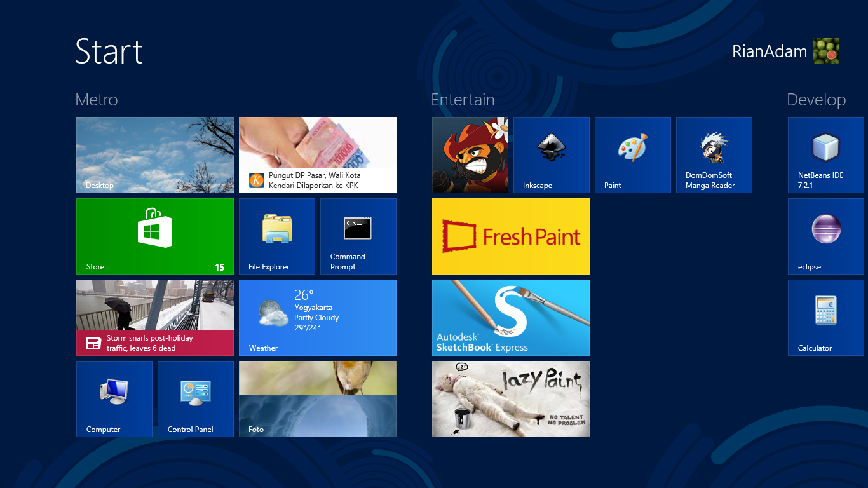Open the Windows Store tile
The width and height of the screenshot is (868, 488).
pyautogui.click(x=155, y=236)
